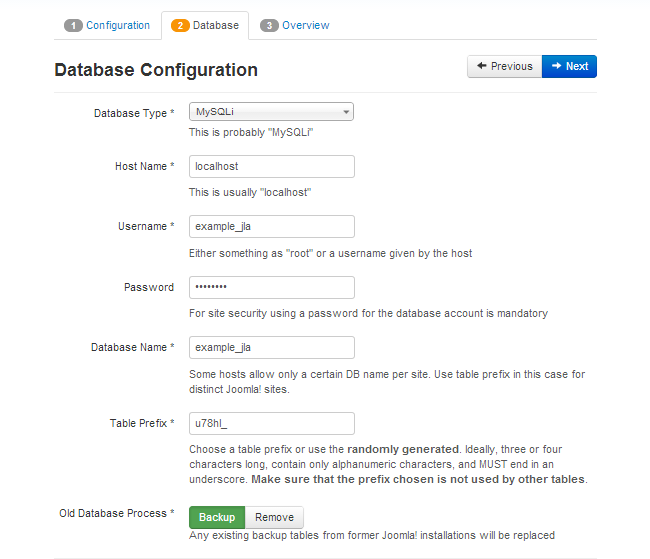Click the Database Type dropdown arrow

pos(345,113)
